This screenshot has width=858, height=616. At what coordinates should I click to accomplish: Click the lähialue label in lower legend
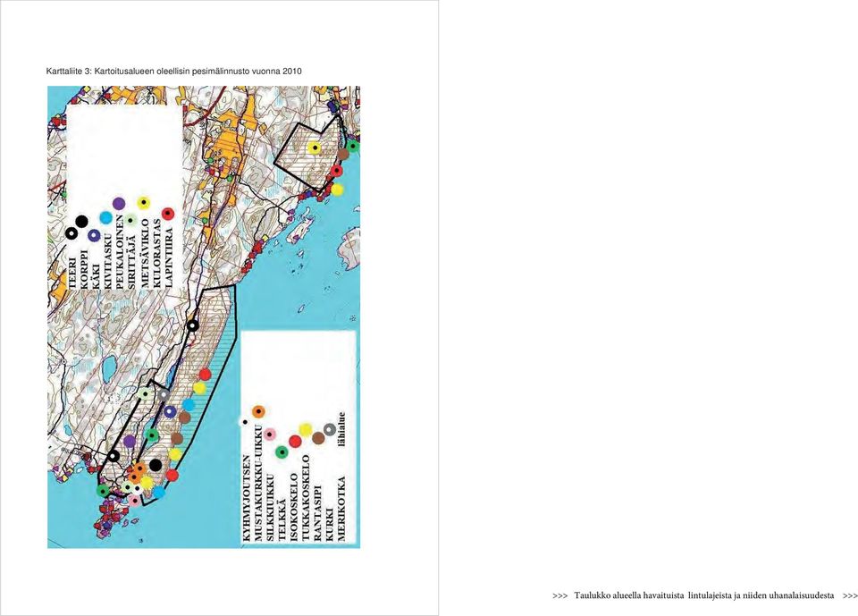tap(342, 430)
